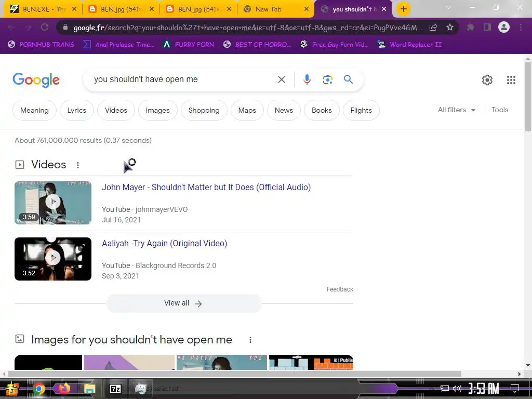Viewport: 532px width, 399px height.
Task: Close the BEN.EXE tab
Action: pyautogui.click(x=74, y=9)
